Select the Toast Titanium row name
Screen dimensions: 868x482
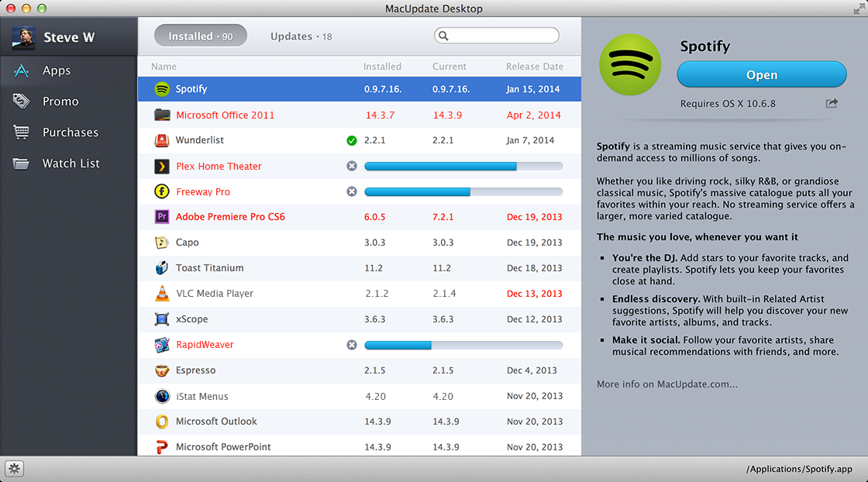pos(209,268)
